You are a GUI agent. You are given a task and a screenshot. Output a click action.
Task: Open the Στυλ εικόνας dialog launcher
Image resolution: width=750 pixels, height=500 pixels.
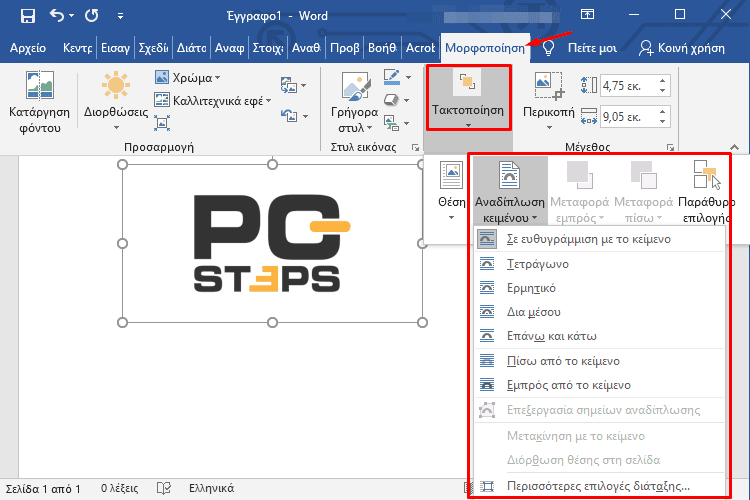pos(415,148)
